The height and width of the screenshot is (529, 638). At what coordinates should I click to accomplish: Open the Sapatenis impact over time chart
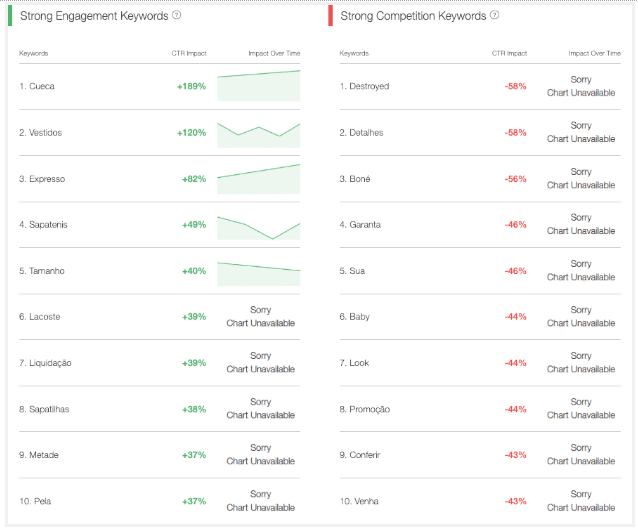pyautogui.click(x=259, y=228)
